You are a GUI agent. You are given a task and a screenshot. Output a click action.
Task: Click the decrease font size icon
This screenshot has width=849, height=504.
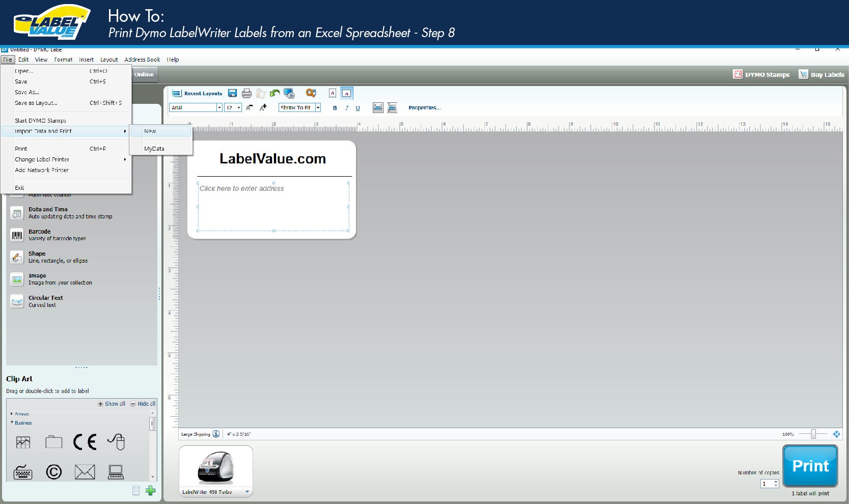click(x=249, y=107)
